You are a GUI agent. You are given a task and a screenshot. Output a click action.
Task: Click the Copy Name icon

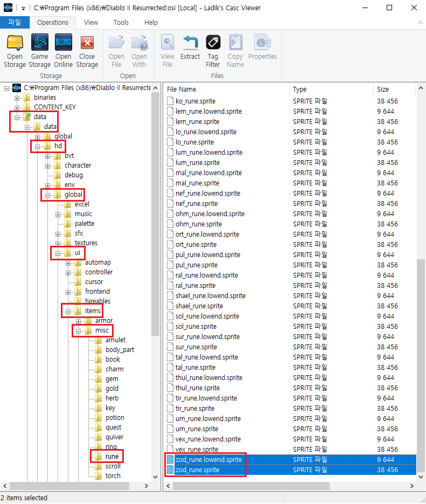tap(235, 43)
